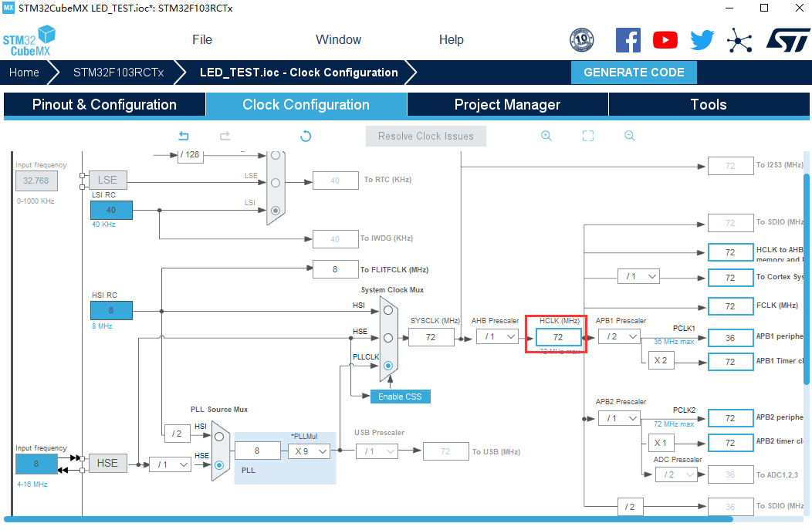The height and width of the screenshot is (530, 812).
Task: Open the APB1 Prescaler dropdown
Action: coord(619,336)
